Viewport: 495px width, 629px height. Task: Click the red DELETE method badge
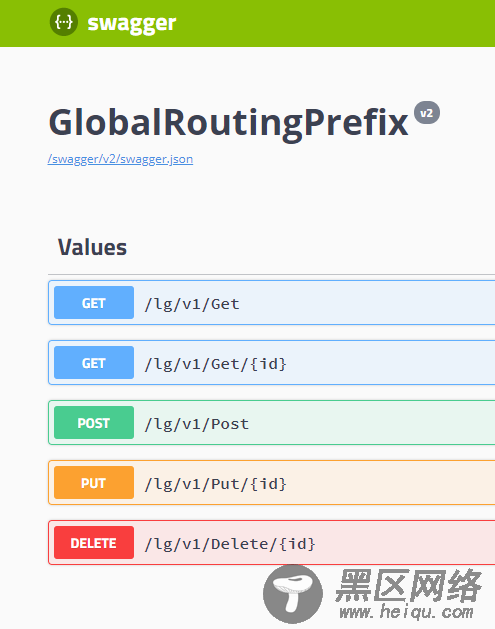(x=94, y=542)
